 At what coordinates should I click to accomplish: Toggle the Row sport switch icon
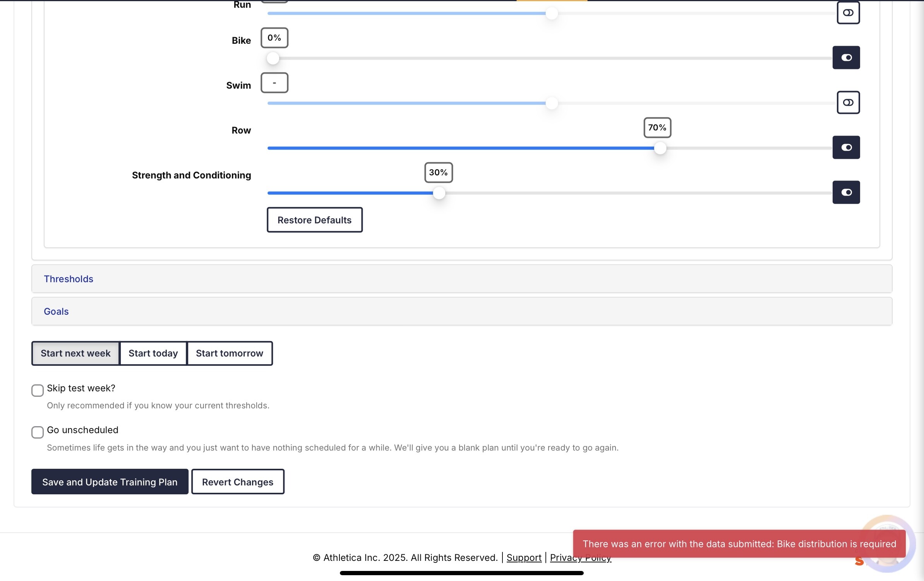tap(846, 147)
